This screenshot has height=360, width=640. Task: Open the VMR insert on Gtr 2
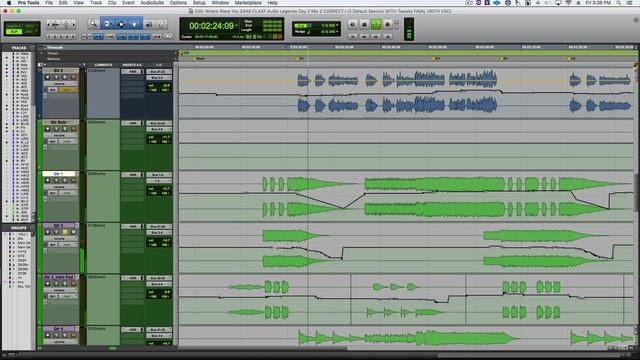132,226
